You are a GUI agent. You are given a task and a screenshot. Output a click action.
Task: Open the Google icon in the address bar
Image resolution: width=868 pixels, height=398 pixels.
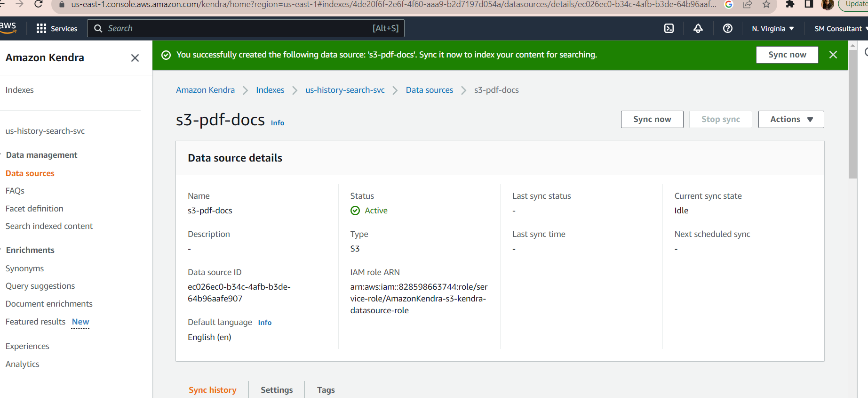[729, 4]
